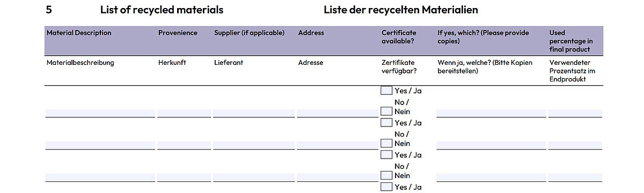Click first row Address field
644x193 pixels.
pyautogui.click(x=337, y=113)
